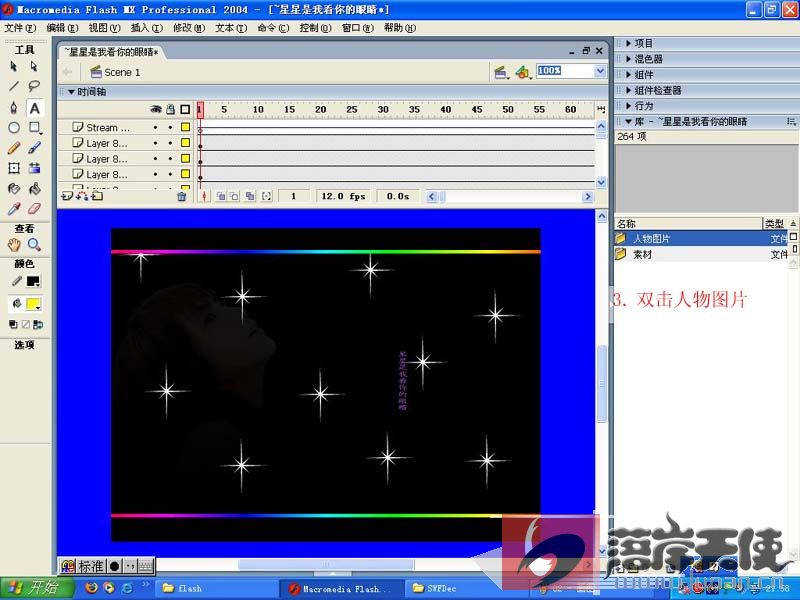
Task: Click the Delete Layer trash icon
Action: tap(182, 196)
